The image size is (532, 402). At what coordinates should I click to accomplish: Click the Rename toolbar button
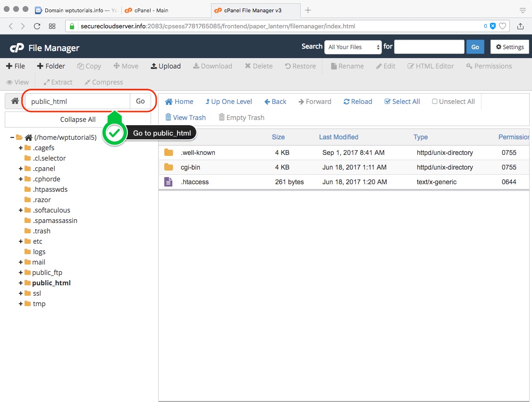click(347, 66)
